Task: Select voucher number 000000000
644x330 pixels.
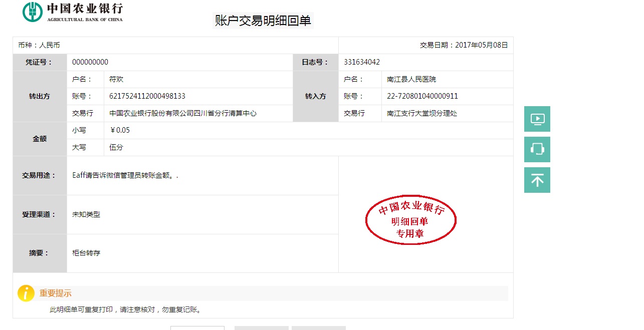Action: tap(90, 62)
